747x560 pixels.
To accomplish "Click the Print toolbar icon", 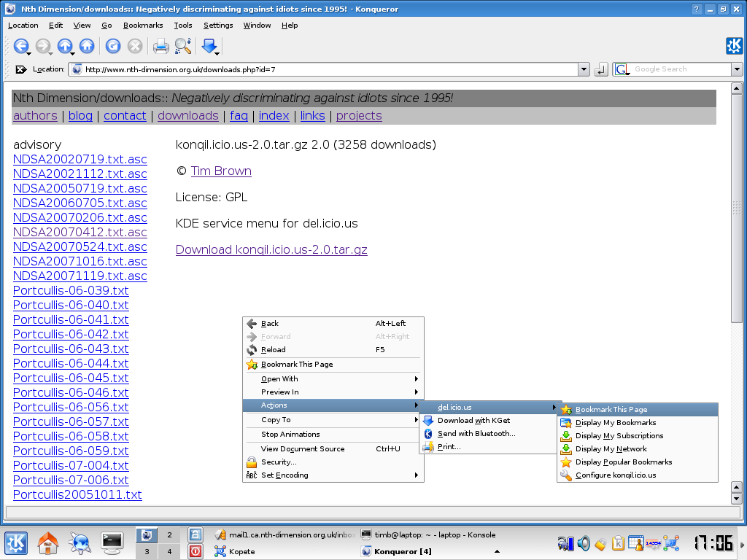I will click(161, 46).
